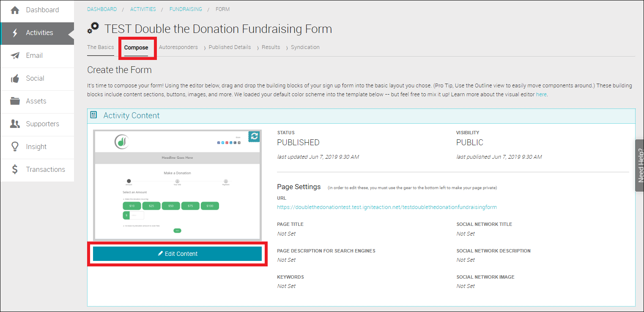Go to the Published Details tab
Image resolution: width=644 pixels, height=312 pixels.
coord(230,47)
